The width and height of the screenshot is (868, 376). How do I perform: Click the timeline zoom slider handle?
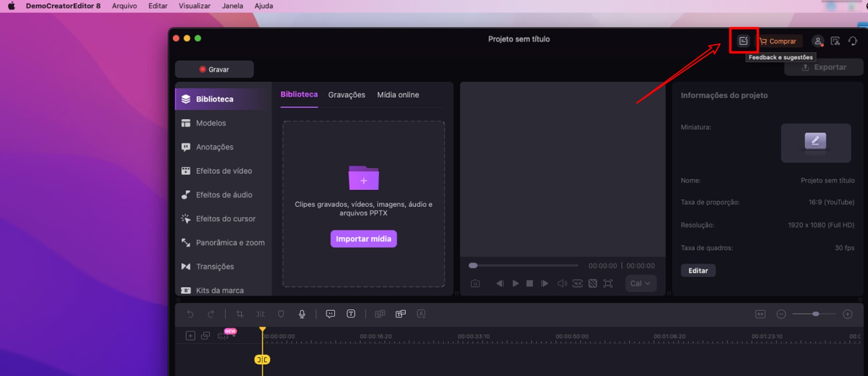coord(816,314)
